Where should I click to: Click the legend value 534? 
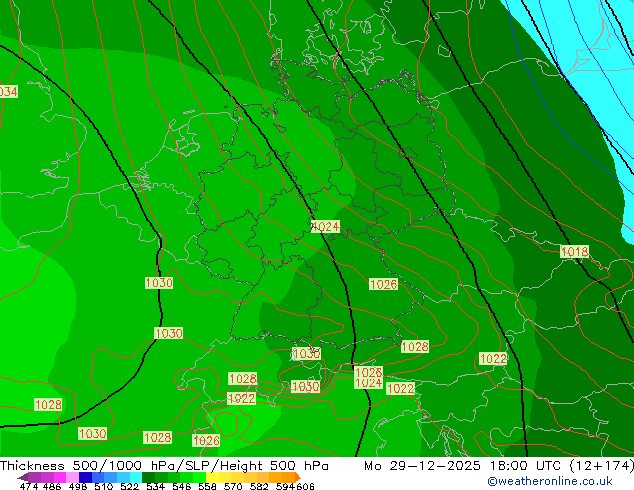point(155,486)
